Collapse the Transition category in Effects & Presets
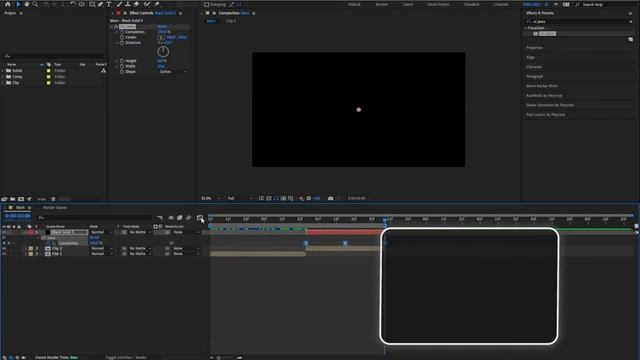Viewport: 640px width, 360px height. pyautogui.click(x=526, y=28)
